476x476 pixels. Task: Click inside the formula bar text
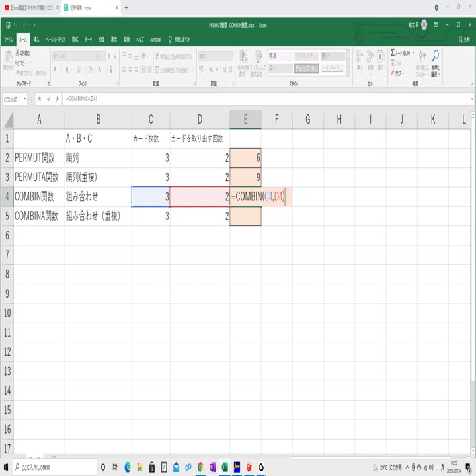[81, 99]
